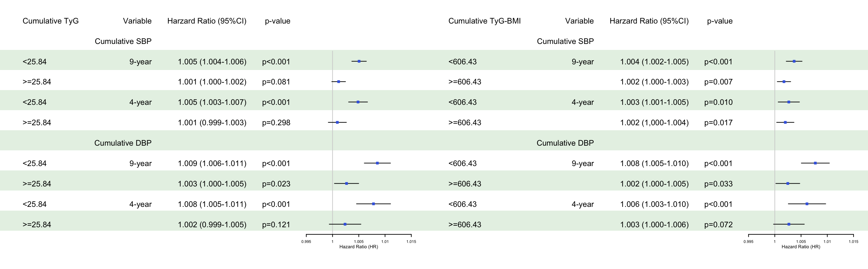Click the 0.995 tick on the right axis

[748, 241]
